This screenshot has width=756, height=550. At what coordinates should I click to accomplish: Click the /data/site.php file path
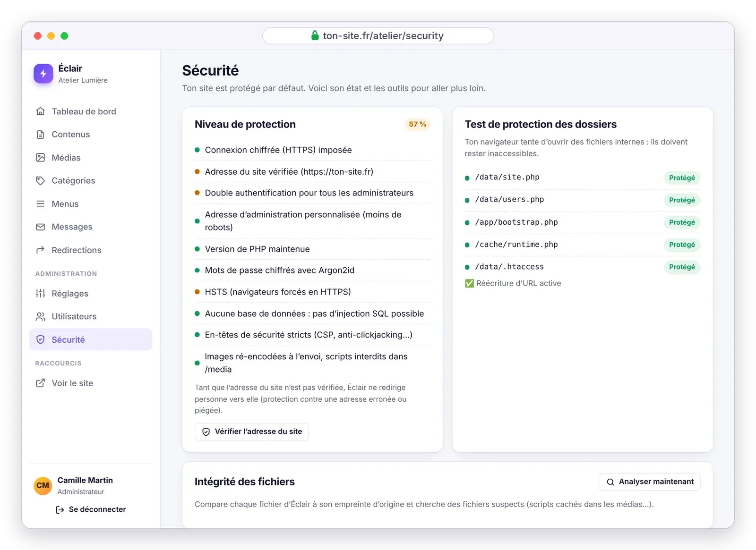coord(507,177)
